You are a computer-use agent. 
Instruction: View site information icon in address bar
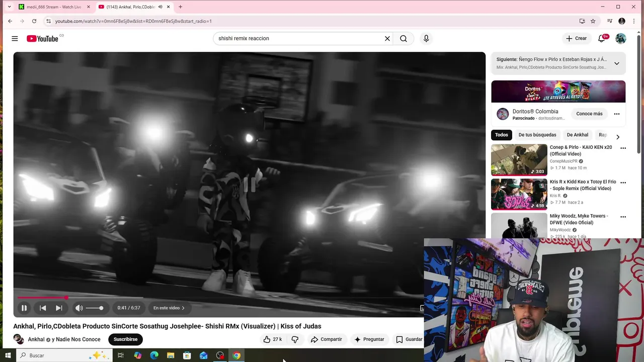click(x=48, y=21)
